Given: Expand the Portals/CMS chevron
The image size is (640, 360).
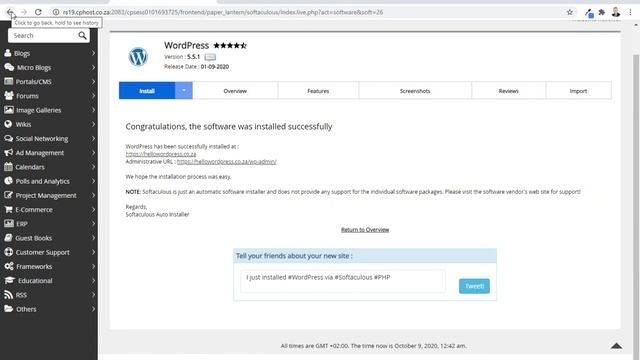Looking at the screenshot, I should pyautogui.click(x=93, y=81).
